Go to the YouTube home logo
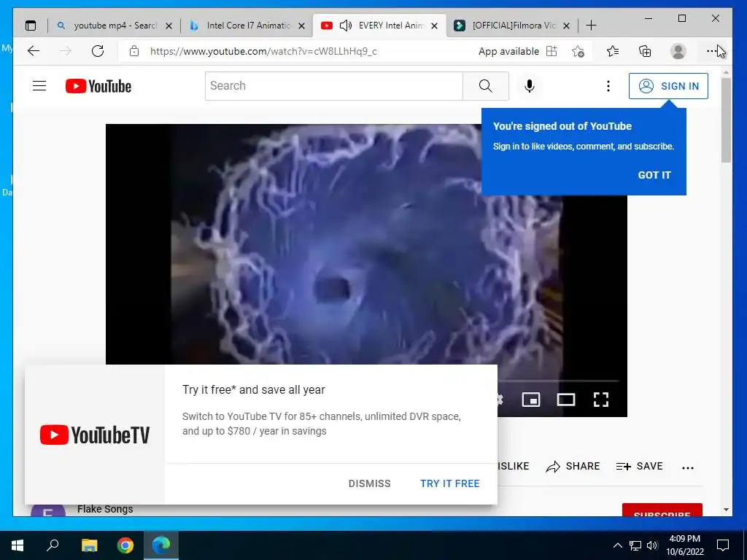 point(98,86)
